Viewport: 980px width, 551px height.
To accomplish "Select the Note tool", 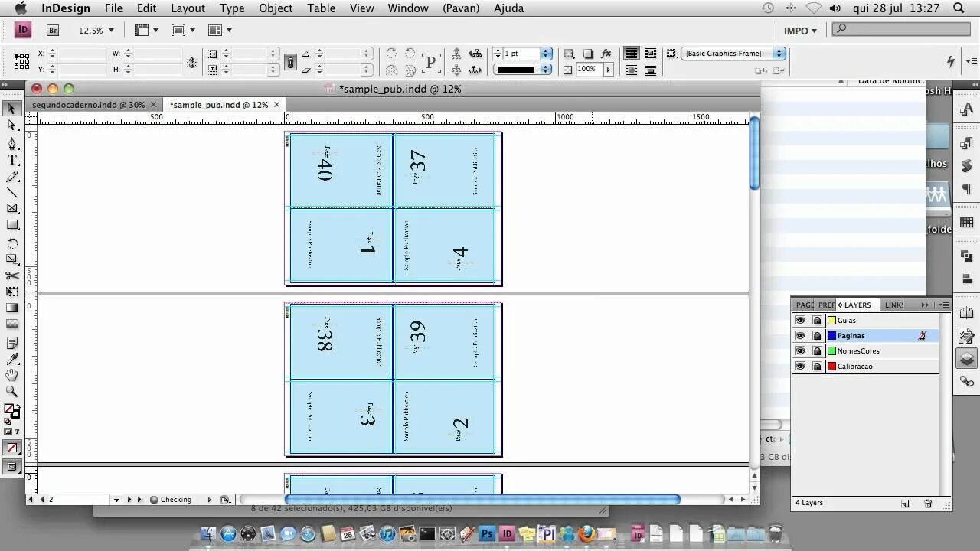I will click(12, 343).
